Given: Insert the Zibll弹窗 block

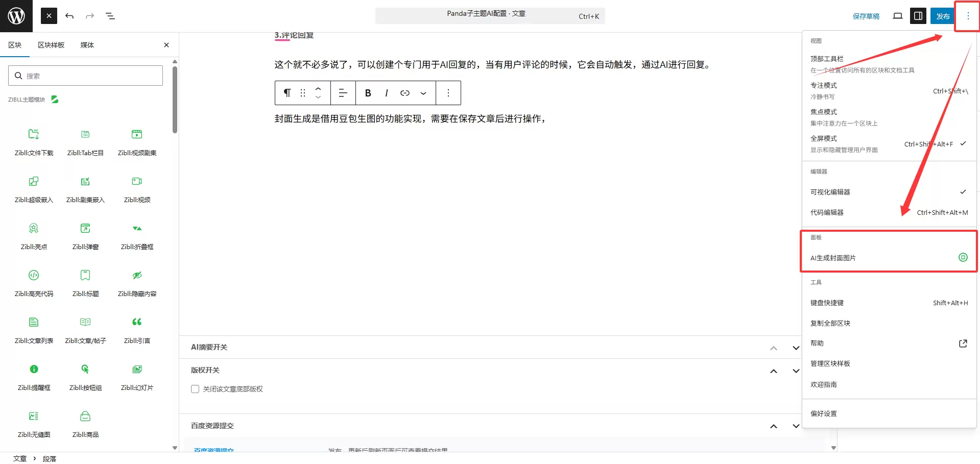Looking at the screenshot, I should [x=85, y=236].
